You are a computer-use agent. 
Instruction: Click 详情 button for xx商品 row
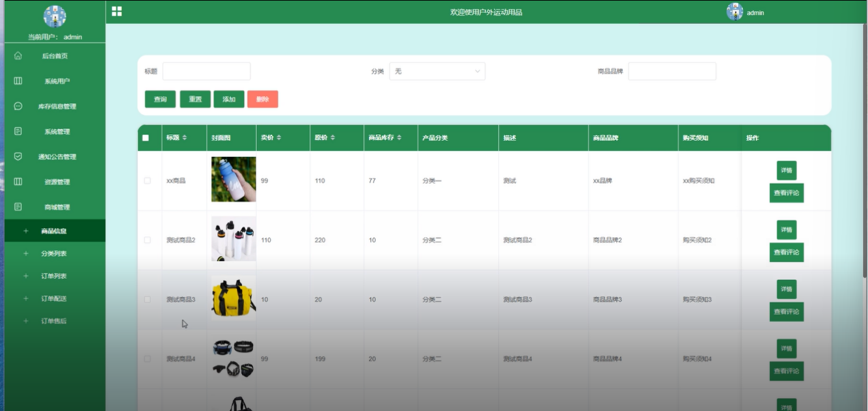click(787, 171)
